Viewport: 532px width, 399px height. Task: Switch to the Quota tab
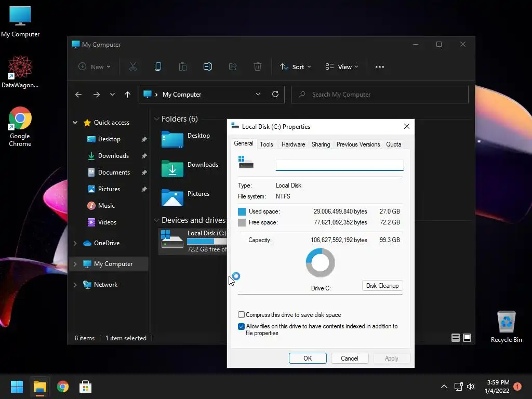coord(394,144)
